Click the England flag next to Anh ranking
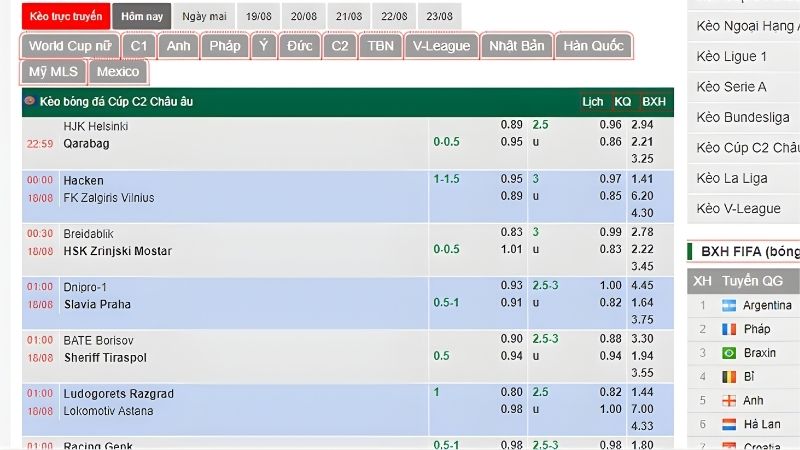 pyautogui.click(x=729, y=401)
